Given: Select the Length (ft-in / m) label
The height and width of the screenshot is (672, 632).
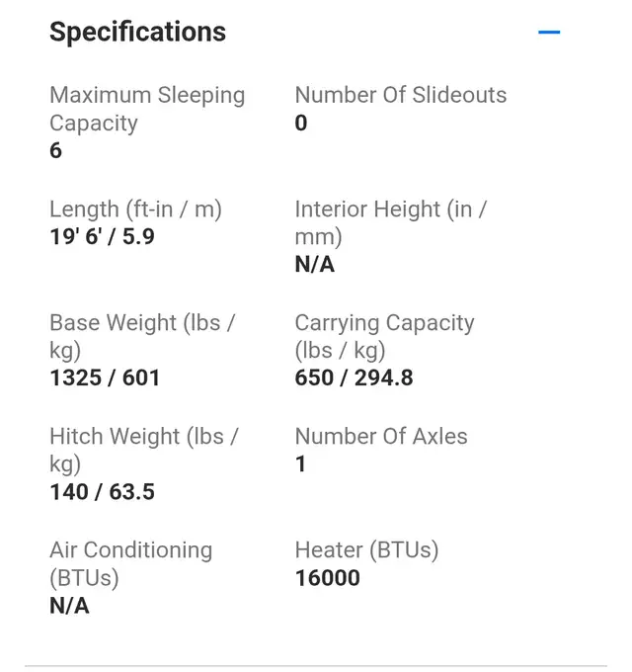Looking at the screenshot, I should click(135, 210).
